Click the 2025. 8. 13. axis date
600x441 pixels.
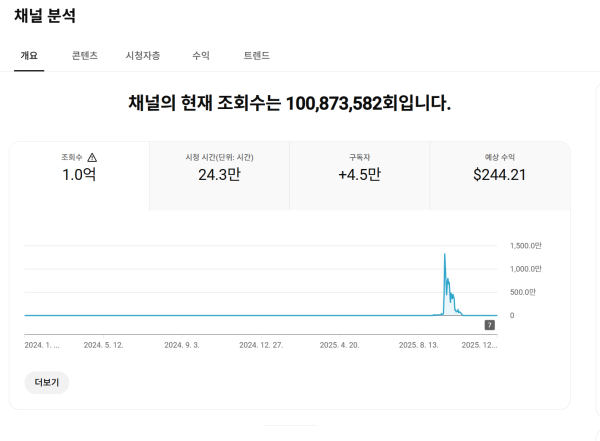click(x=420, y=344)
